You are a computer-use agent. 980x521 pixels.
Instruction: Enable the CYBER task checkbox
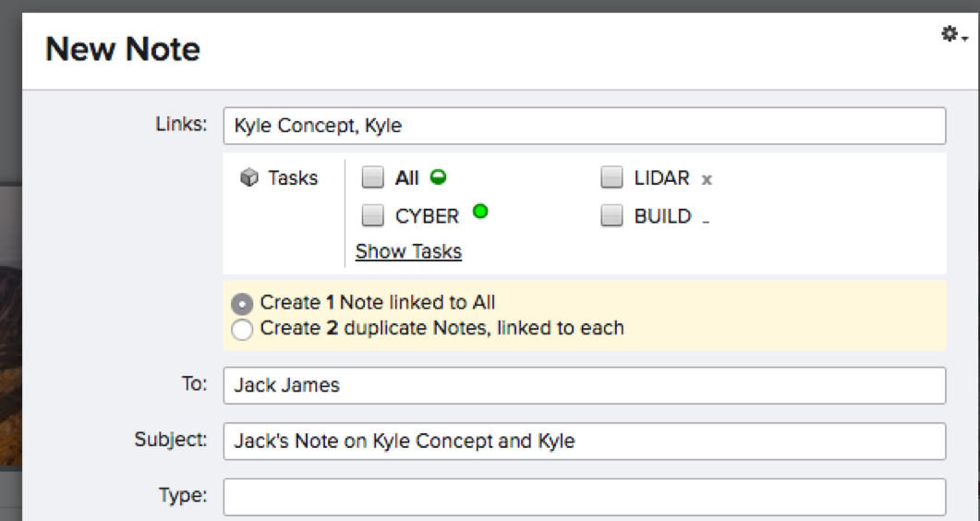(372, 216)
